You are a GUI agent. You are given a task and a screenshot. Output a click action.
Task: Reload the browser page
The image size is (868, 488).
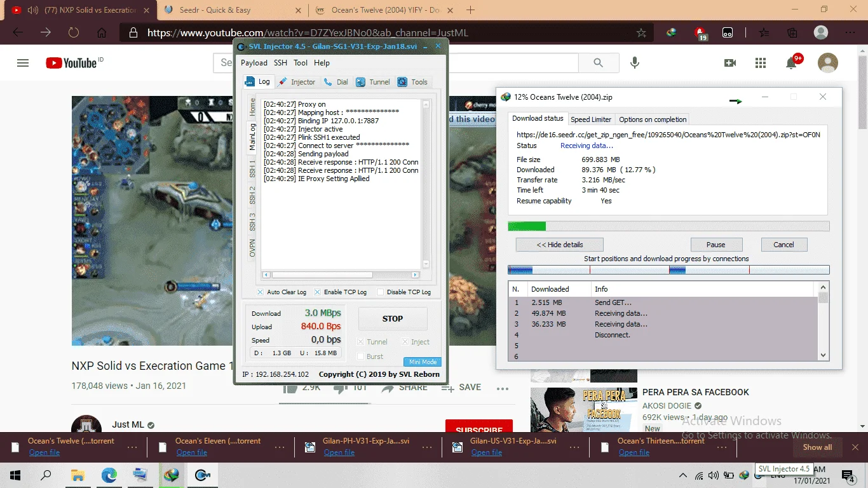tap(73, 32)
